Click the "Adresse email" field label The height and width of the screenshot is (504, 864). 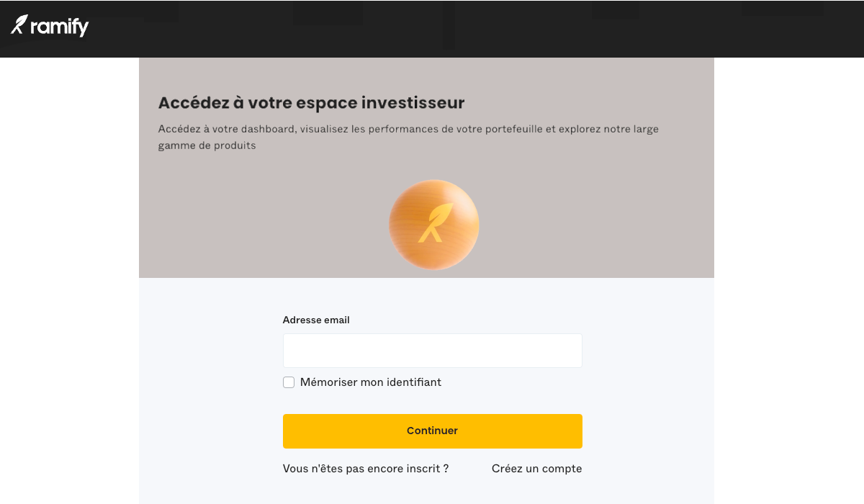(x=316, y=320)
